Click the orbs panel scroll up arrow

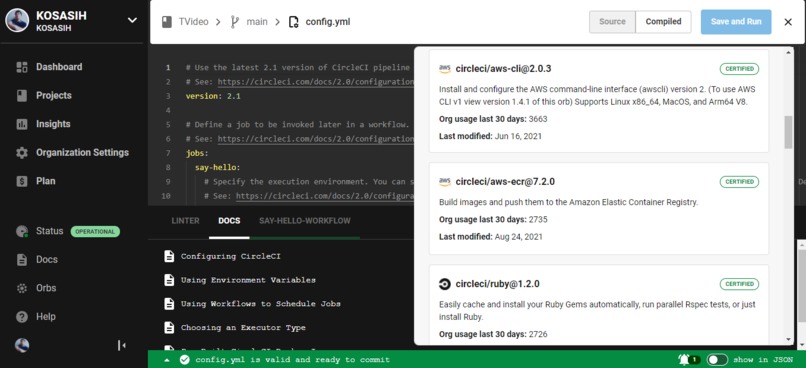click(789, 52)
